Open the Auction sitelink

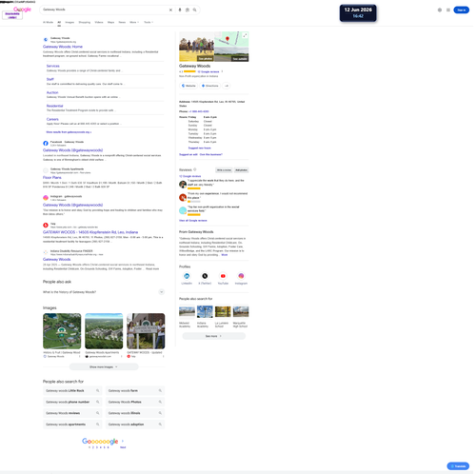52,92
